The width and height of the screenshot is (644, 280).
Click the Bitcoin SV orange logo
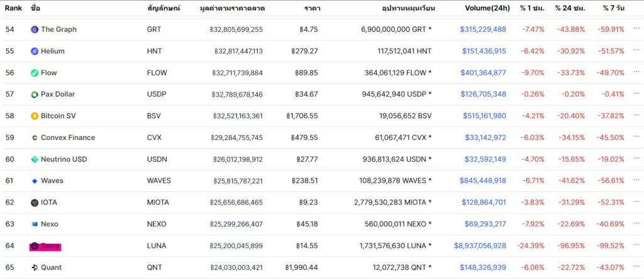pyautogui.click(x=35, y=116)
